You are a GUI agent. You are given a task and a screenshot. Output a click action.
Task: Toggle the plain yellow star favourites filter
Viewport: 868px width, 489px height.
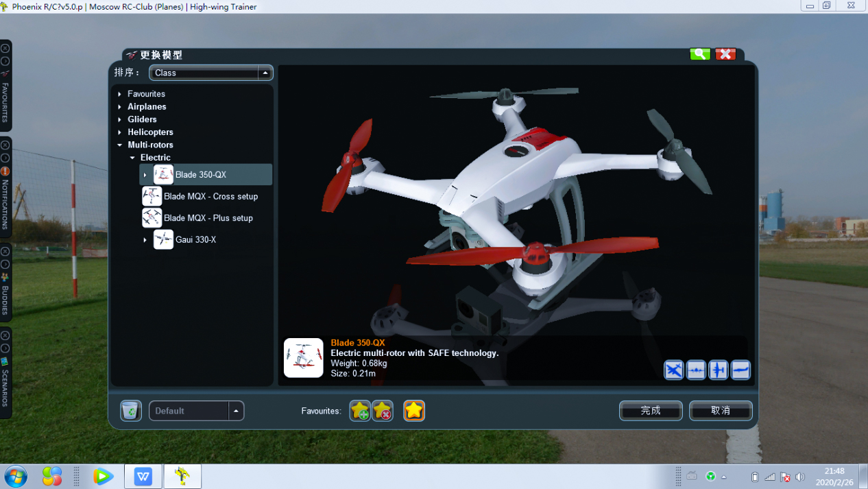pos(414,411)
